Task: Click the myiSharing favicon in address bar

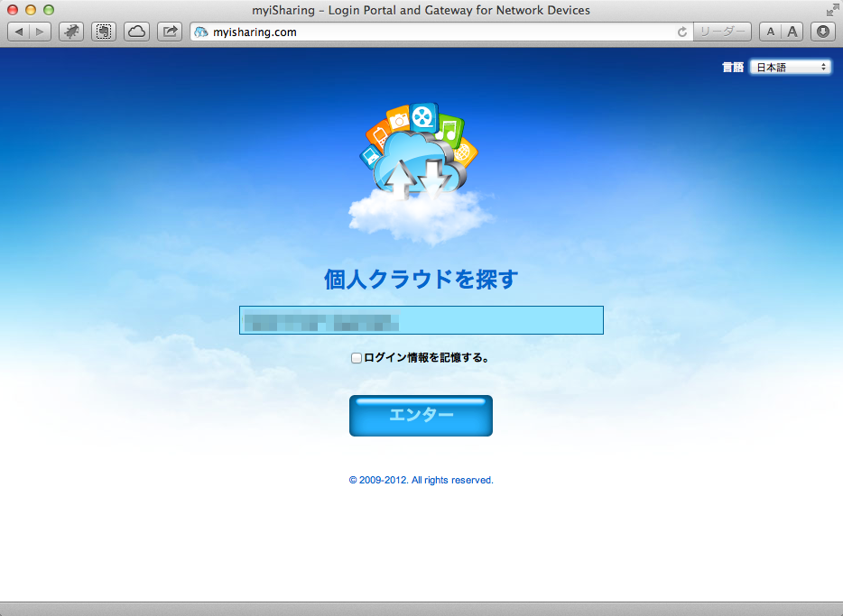Action: coord(201,32)
